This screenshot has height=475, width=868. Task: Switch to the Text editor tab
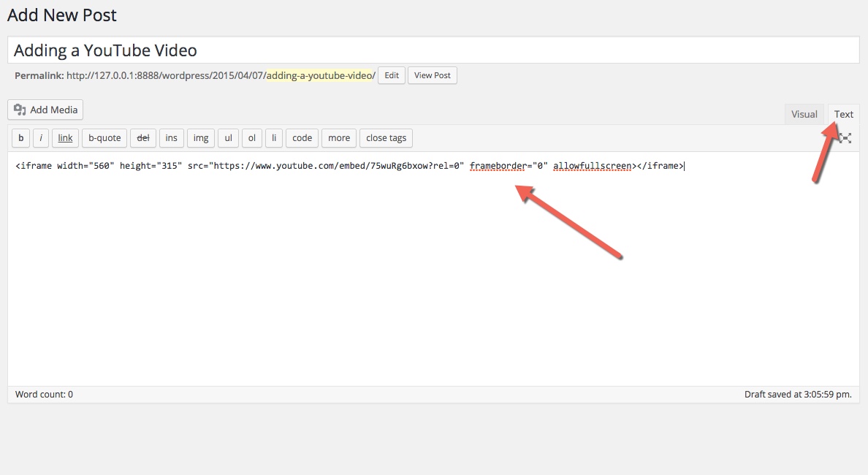pyautogui.click(x=844, y=114)
